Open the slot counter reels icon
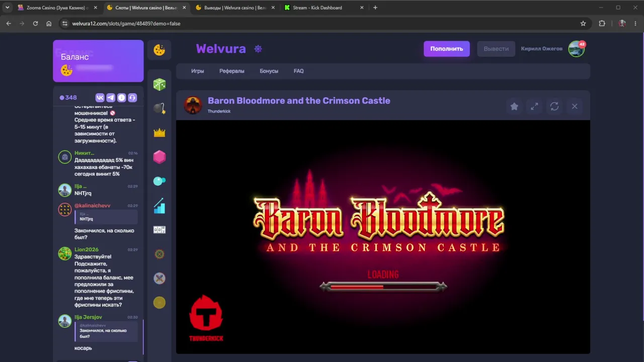Viewport: 644px width, 362px height. coord(159,230)
